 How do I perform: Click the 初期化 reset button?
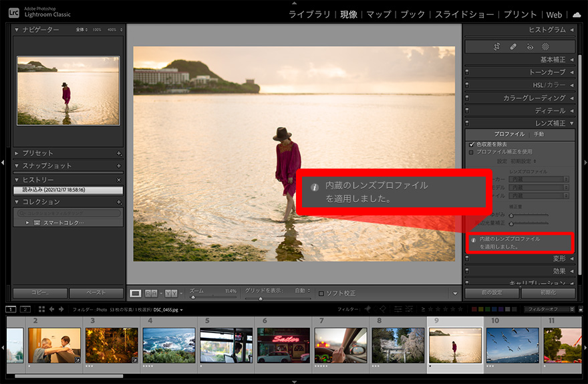(x=547, y=293)
